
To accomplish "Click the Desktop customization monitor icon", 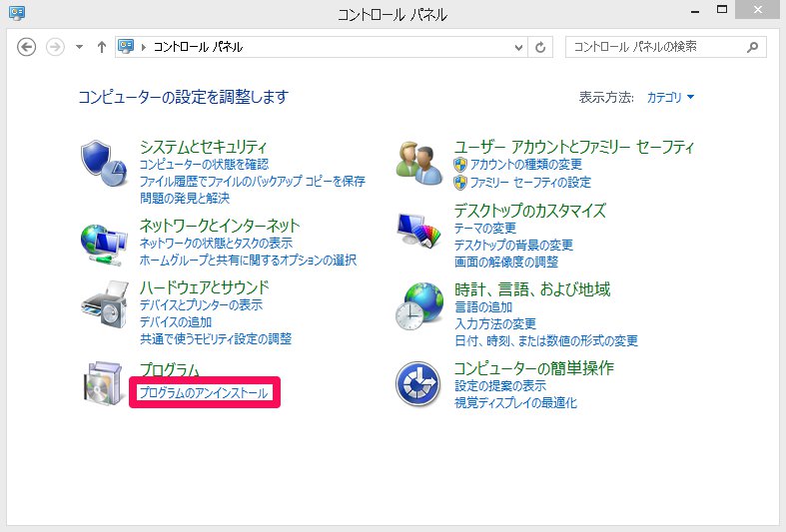I will [418, 230].
